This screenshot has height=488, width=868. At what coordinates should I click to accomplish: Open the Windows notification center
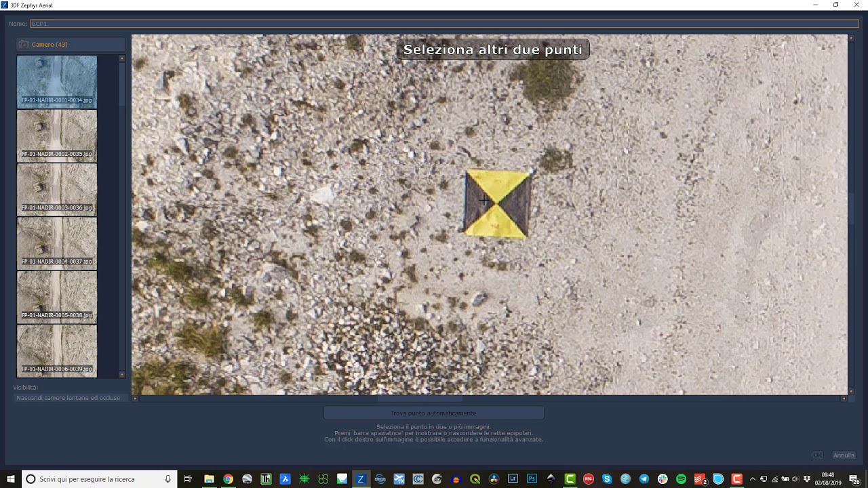[854, 479]
